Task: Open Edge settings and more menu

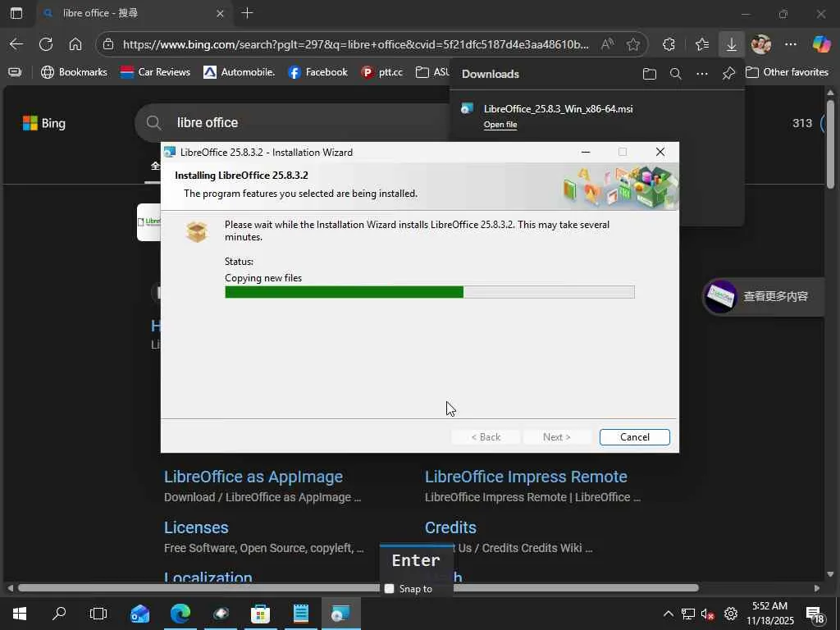Action: (x=791, y=44)
